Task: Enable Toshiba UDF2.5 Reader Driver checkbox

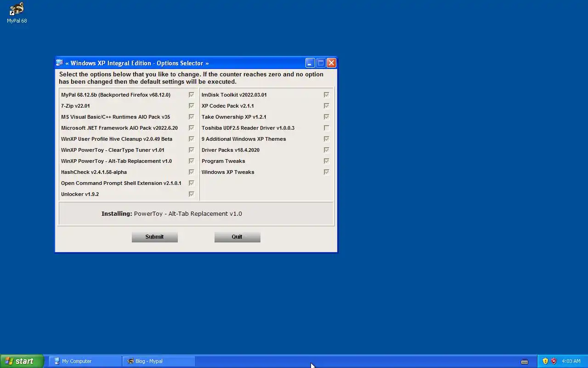Action: point(327,128)
